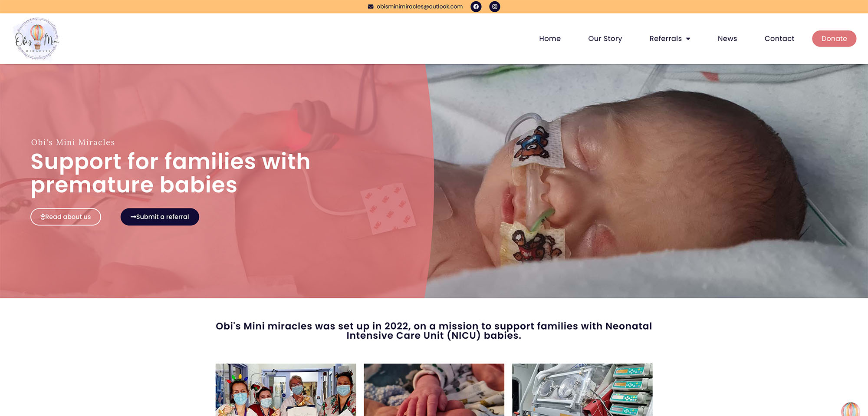Open the baby hand photo thumbnail
The width and height of the screenshot is (868, 416).
434,390
